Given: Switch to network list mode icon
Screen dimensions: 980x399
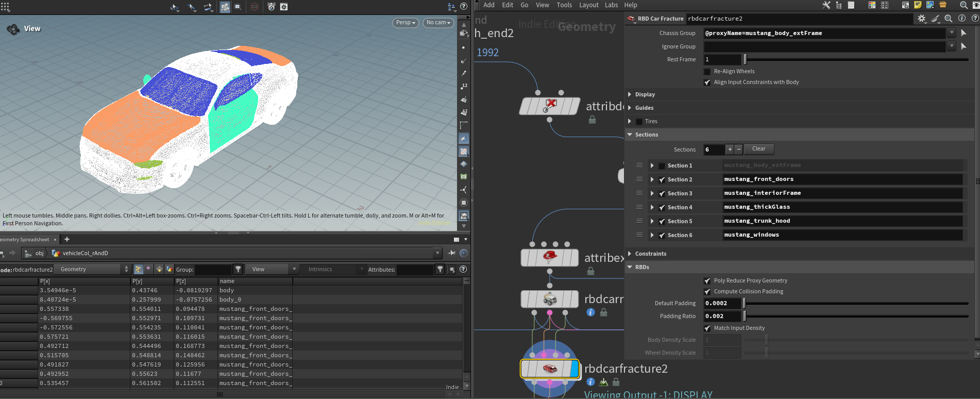Looking at the screenshot, I should point(851,5).
